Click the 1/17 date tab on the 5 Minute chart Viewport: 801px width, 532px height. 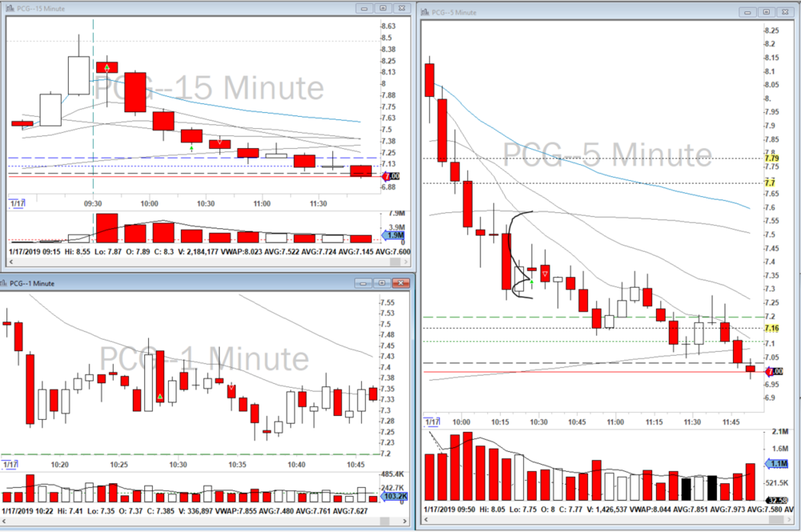pyautogui.click(x=433, y=421)
